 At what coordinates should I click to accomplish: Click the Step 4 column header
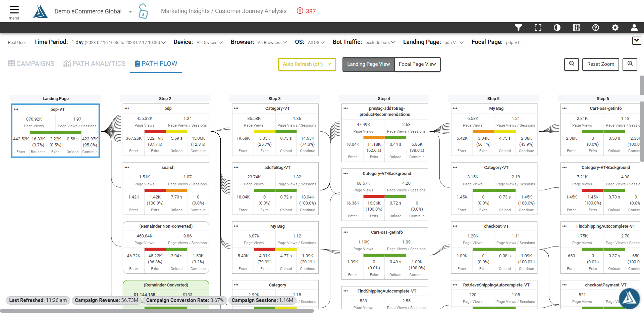(x=384, y=98)
